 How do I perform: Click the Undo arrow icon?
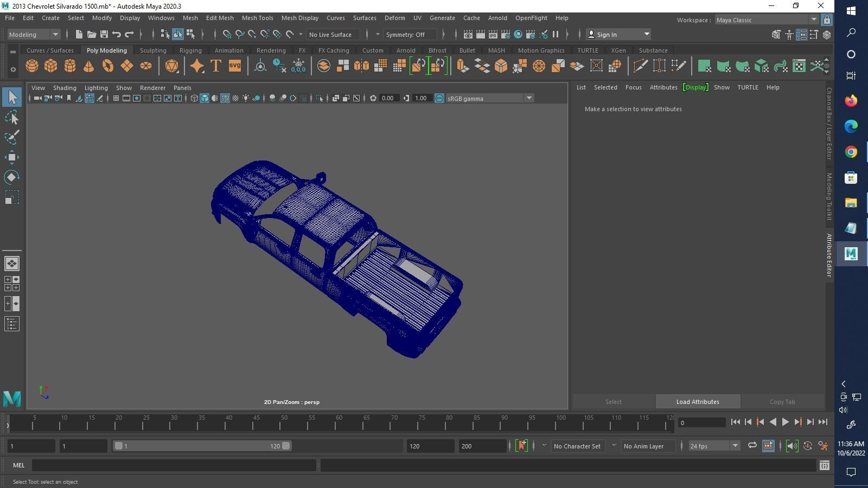[117, 34]
